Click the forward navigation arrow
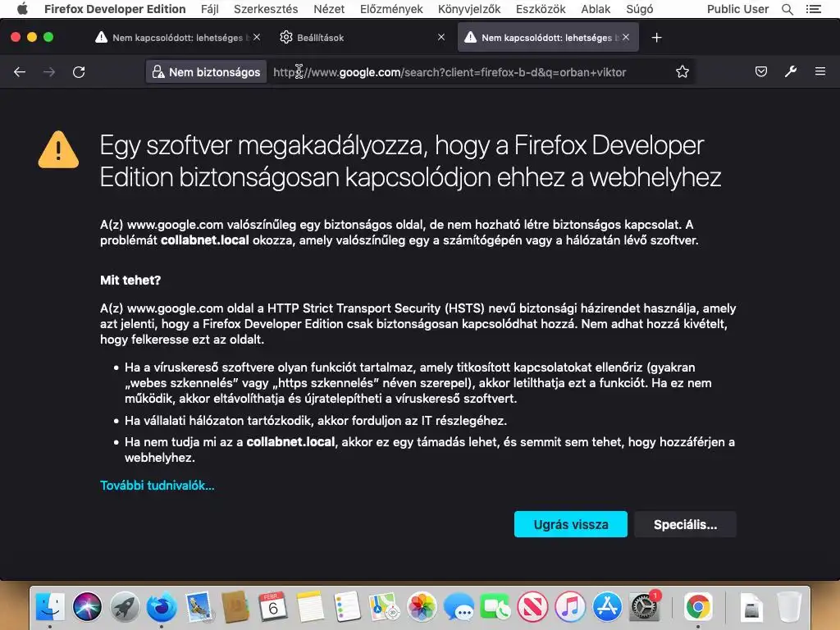This screenshot has width=840, height=630. (49, 72)
